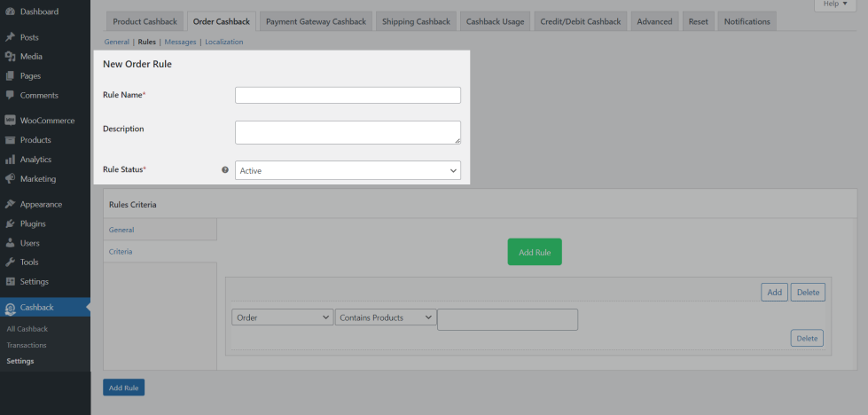Open Posts via its pin icon

pyautogui.click(x=10, y=37)
